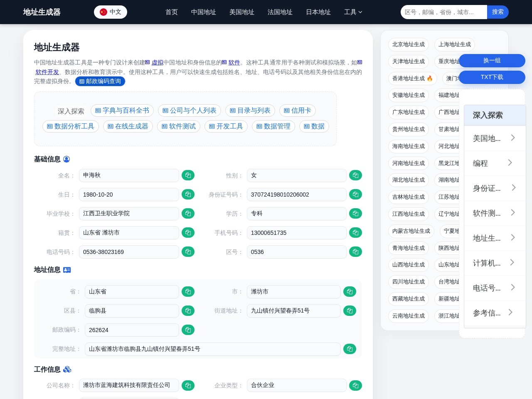Click the ID card icon beside 地址信息
The height and width of the screenshot is (399, 532).
point(67,270)
